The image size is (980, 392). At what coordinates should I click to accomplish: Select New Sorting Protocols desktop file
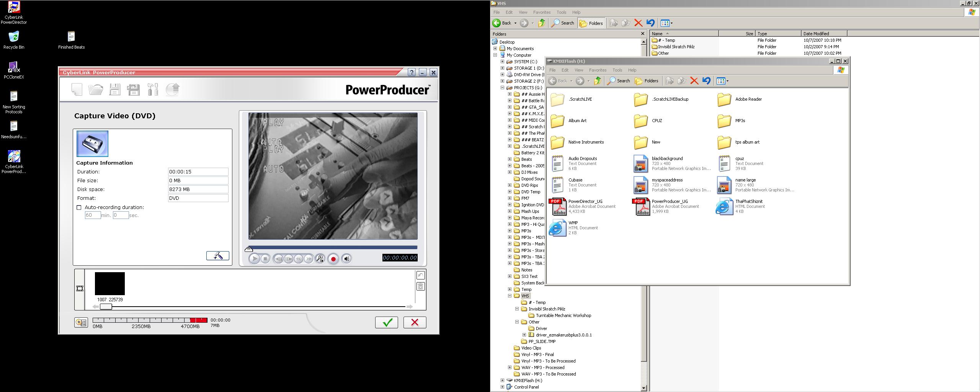point(14,102)
